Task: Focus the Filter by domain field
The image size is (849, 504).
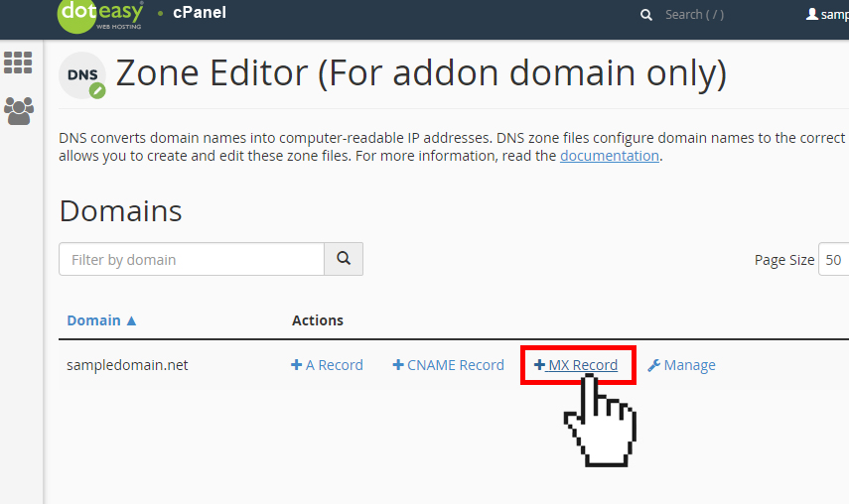Action: tap(192, 259)
